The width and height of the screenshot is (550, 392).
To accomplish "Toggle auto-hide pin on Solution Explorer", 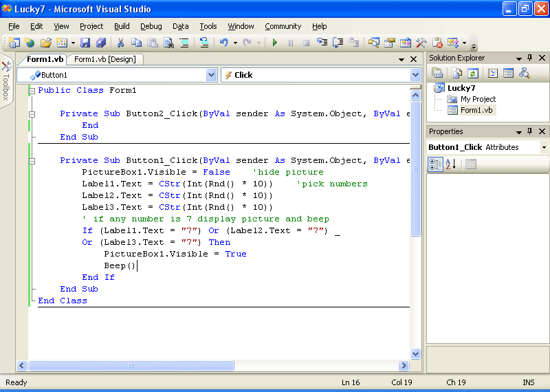I will click(x=529, y=58).
